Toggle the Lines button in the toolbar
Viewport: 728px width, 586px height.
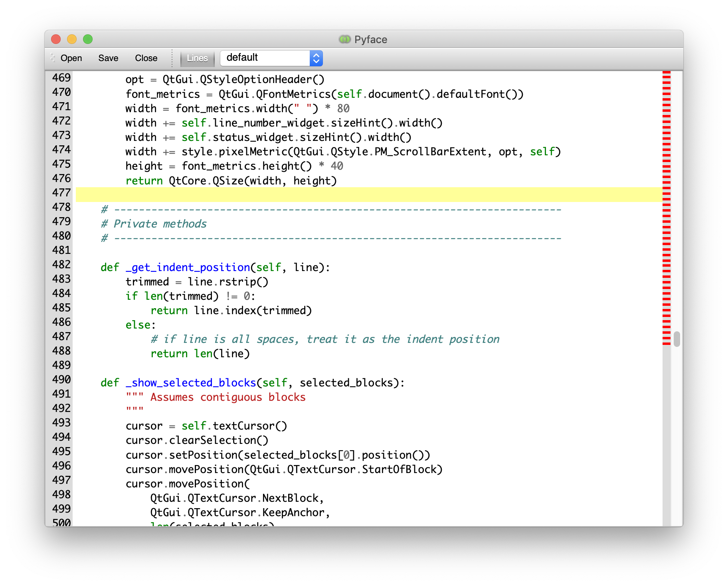click(x=197, y=58)
